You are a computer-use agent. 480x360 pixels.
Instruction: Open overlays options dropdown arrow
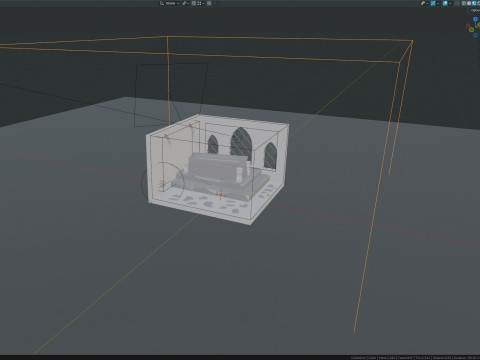tap(450, 3)
